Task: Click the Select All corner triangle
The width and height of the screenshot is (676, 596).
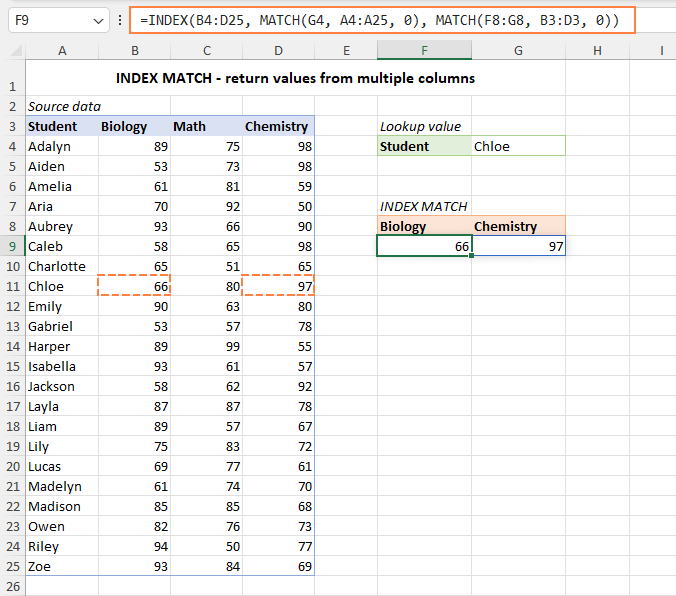Action: click(16, 51)
